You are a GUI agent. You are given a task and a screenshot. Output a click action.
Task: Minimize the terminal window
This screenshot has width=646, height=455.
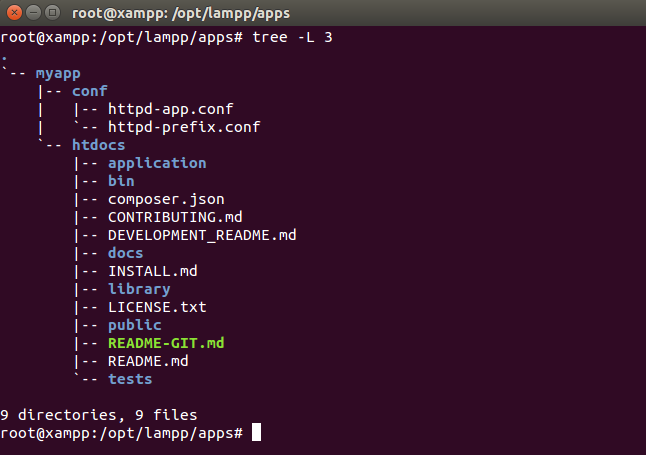pyautogui.click(x=33, y=14)
